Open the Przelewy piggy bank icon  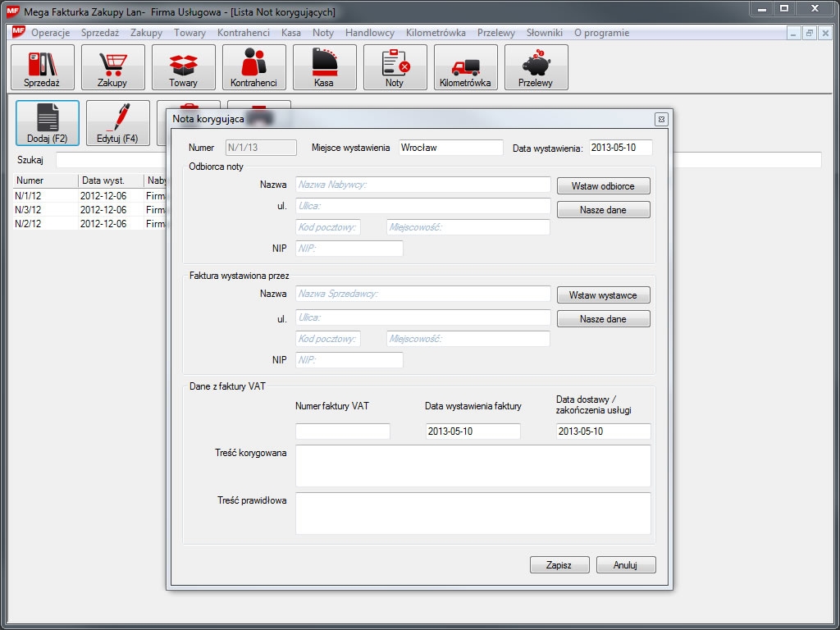pos(536,67)
